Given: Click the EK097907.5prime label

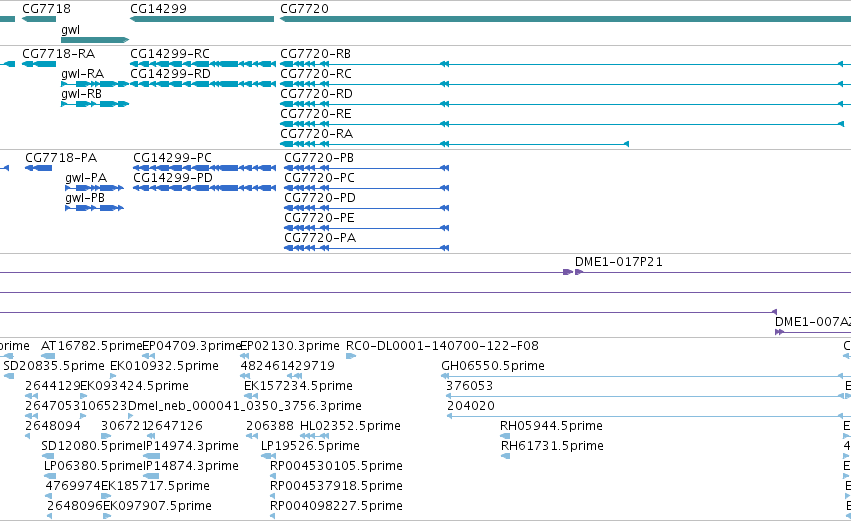Looking at the screenshot, I should (157, 507).
